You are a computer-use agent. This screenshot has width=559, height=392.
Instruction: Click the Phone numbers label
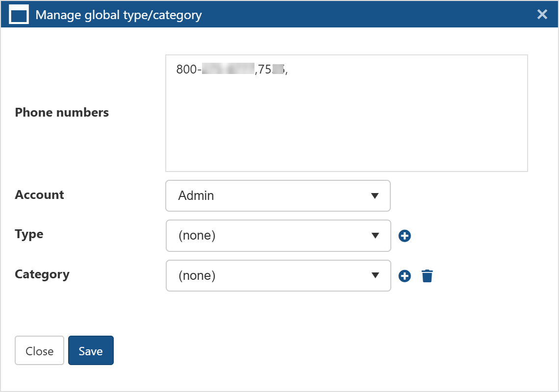[62, 113]
